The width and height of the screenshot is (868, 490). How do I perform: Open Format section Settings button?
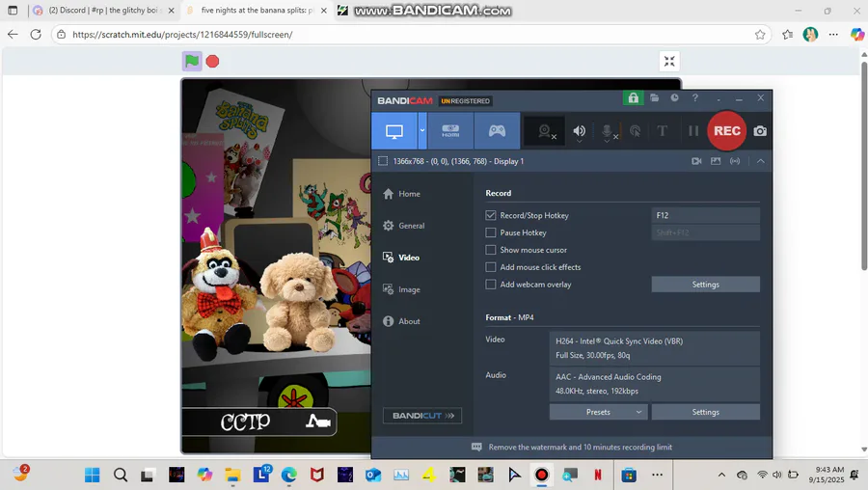coord(705,412)
